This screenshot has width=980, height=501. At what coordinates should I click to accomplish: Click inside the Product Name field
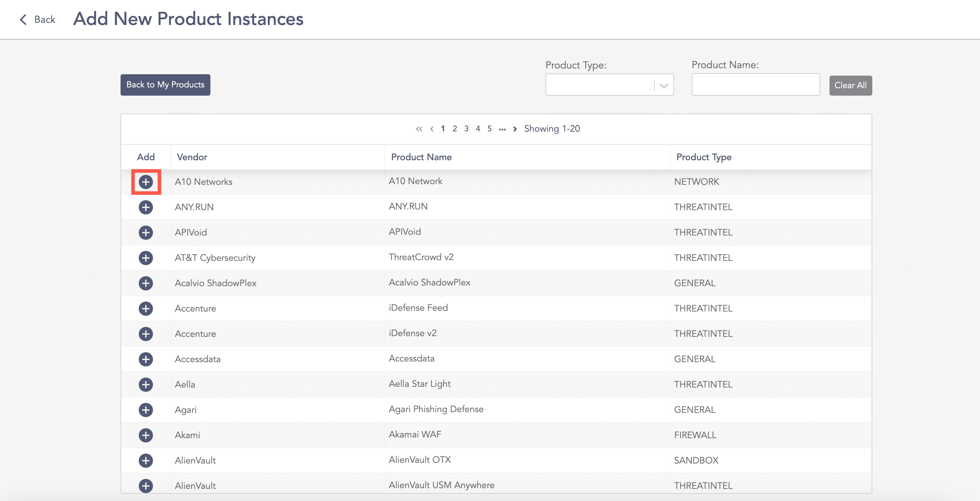coord(756,85)
